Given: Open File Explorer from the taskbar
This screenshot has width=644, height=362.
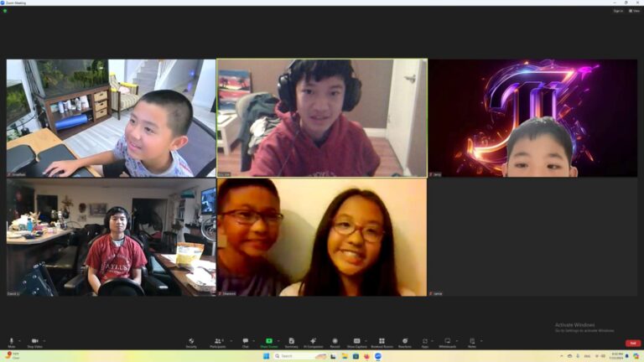Looking at the screenshot, I should [345, 356].
